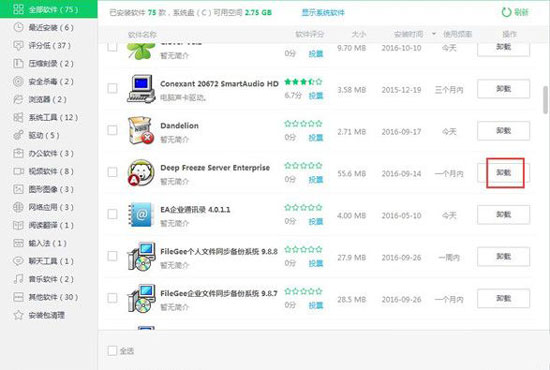Tick the checkbox for FileGee 9.8.8
The image size is (550, 370).
point(112,256)
